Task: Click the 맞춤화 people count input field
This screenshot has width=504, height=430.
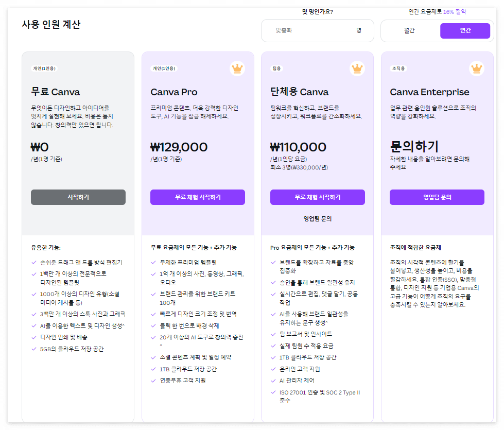Action: click(x=309, y=30)
